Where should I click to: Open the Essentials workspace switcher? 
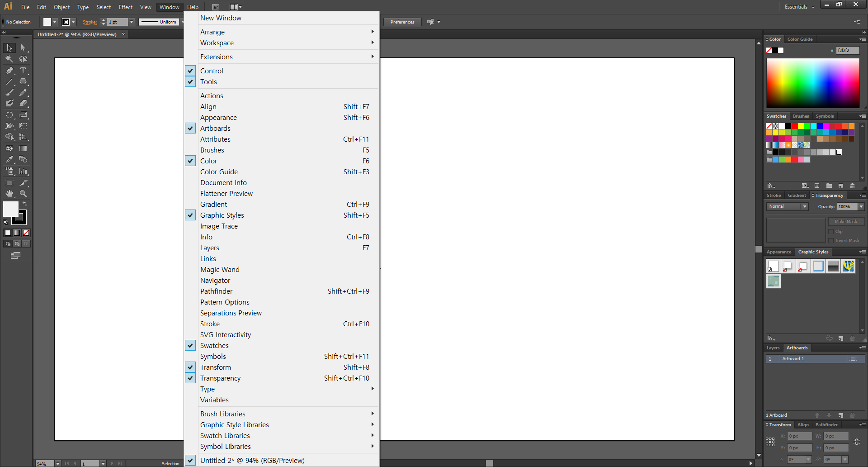tap(799, 7)
